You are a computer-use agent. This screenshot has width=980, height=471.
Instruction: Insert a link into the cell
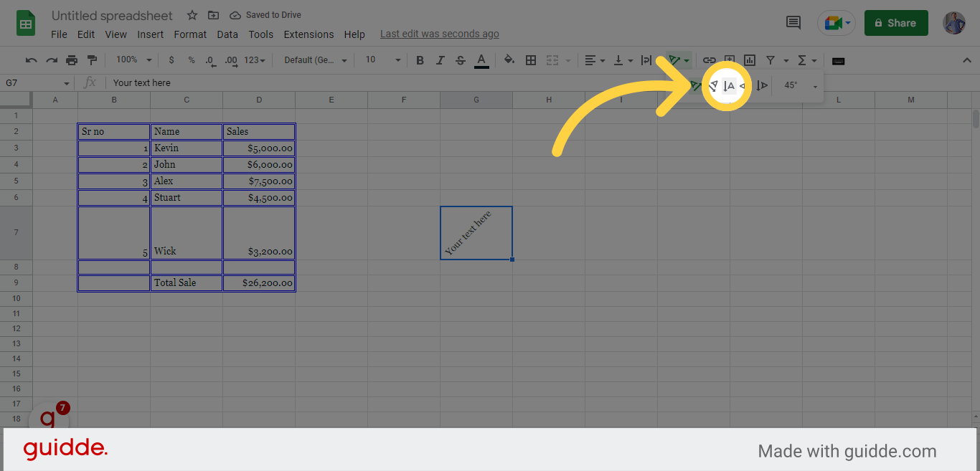tap(710, 60)
